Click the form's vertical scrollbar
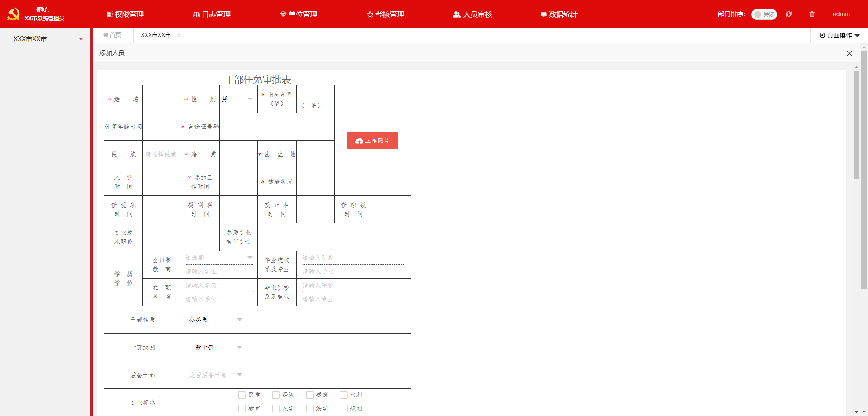The width and height of the screenshot is (868, 416). (856, 124)
